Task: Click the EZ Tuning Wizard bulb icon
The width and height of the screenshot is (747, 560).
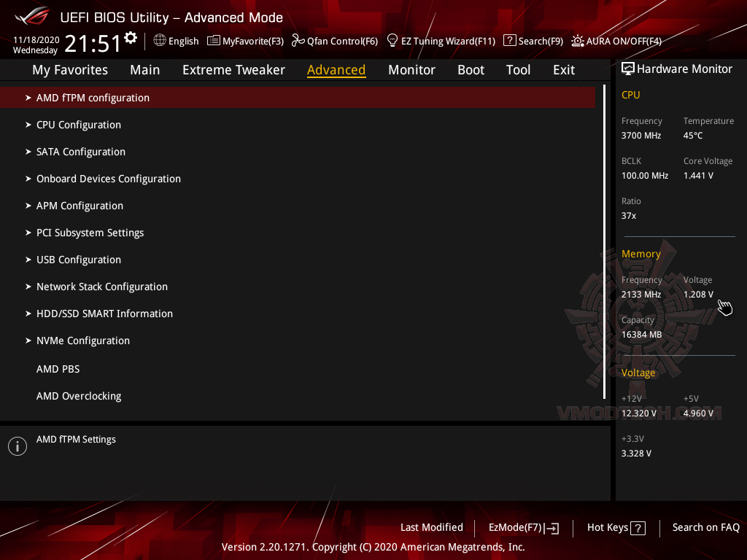Action: pos(392,41)
